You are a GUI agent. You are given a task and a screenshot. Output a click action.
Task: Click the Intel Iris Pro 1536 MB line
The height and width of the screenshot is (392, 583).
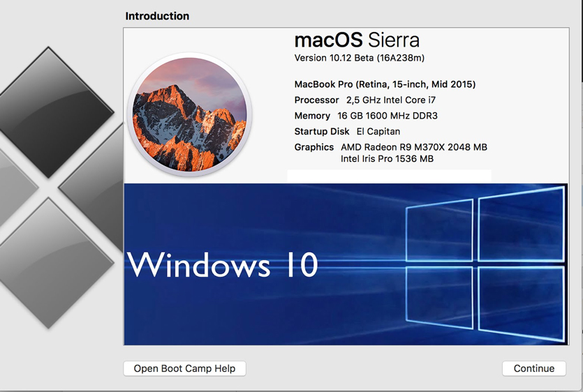[387, 159]
